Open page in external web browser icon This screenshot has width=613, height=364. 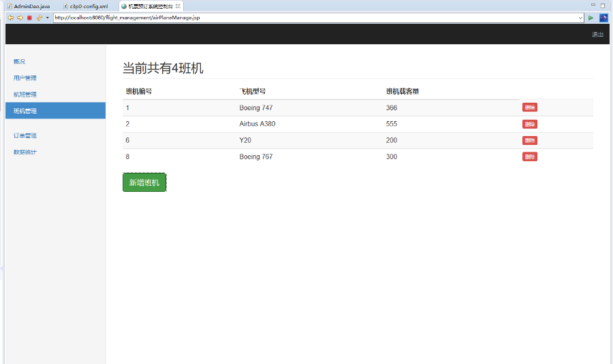click(x=603, y=18)
